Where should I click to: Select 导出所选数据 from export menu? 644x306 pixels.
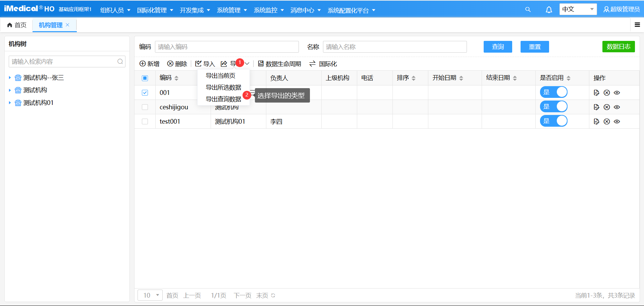tap(223, 87)
